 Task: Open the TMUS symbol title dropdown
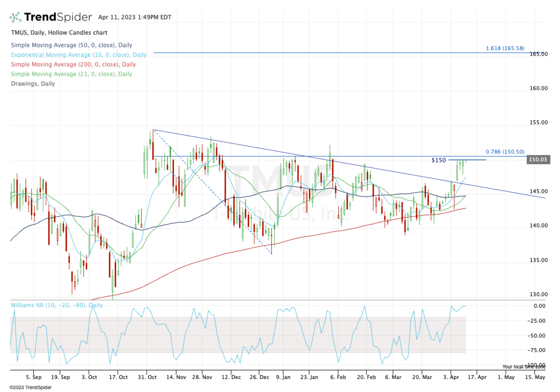tap(19, 33)
